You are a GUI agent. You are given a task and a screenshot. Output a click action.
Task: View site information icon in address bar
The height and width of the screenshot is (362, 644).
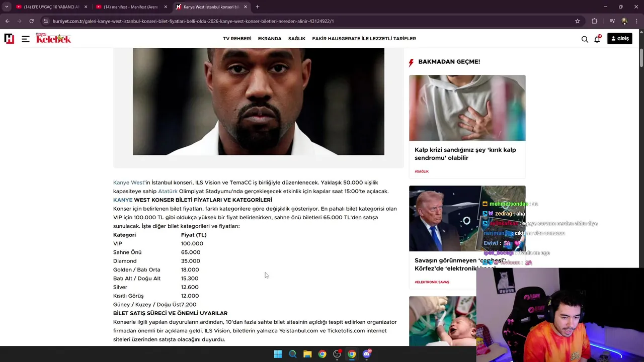[46, 21]
